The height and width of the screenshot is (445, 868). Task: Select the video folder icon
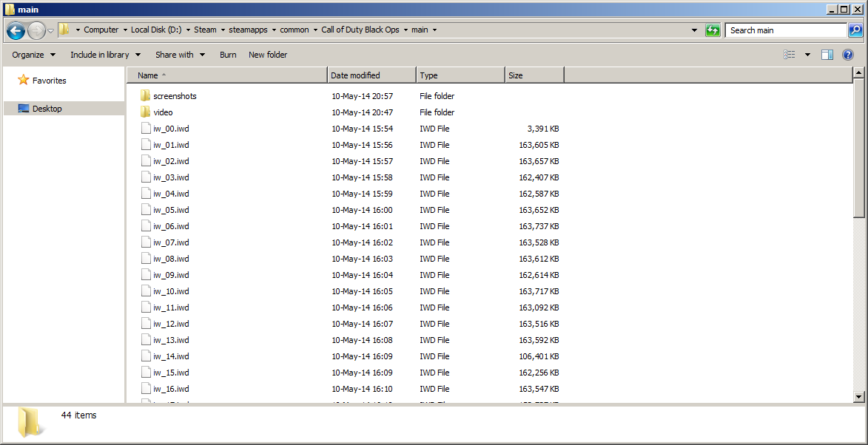[x=145, y=112]
